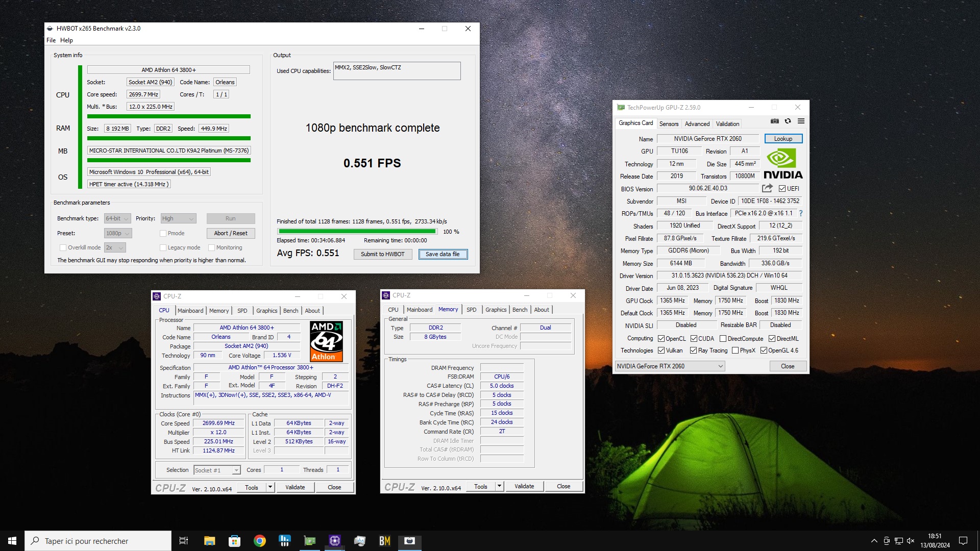
Task: Switch to the Advanced tab in GPU-Z
Action: click(697, 124)
